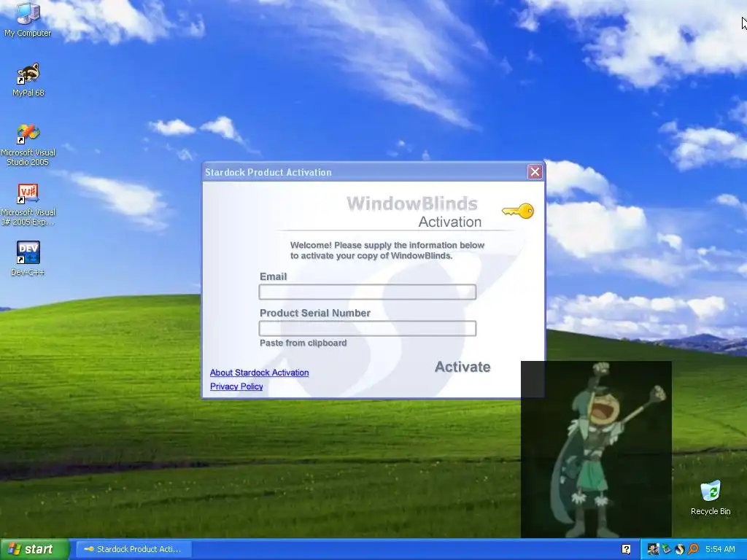Image resolution: width=747 pixels, height=560 pixels.
Task: Click the Email input field
Action: click(368, 292)
